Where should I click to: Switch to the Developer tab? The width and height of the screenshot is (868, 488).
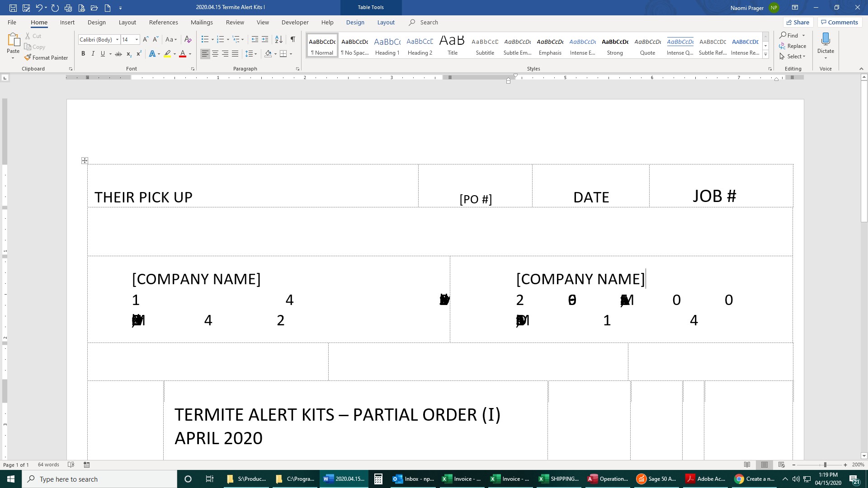pyautogui.click(x=295, y=22)
